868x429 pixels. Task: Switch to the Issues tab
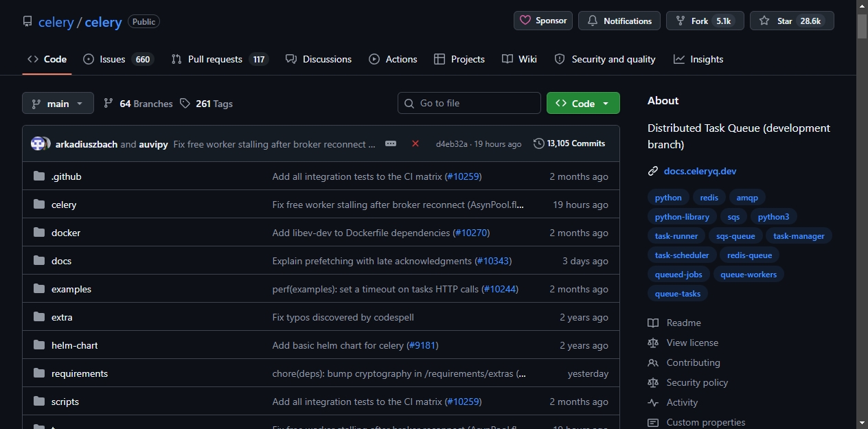(118, 59)
